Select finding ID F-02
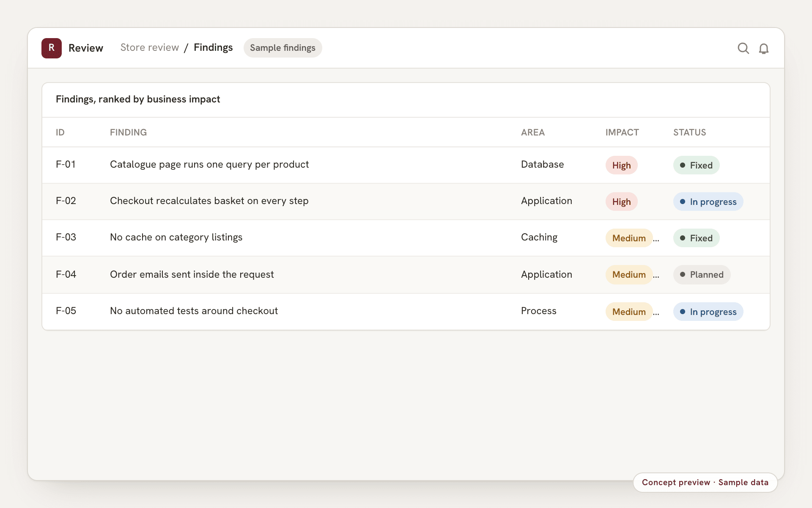The width and height of the screenshot is (812, 508). pos(66,201)
